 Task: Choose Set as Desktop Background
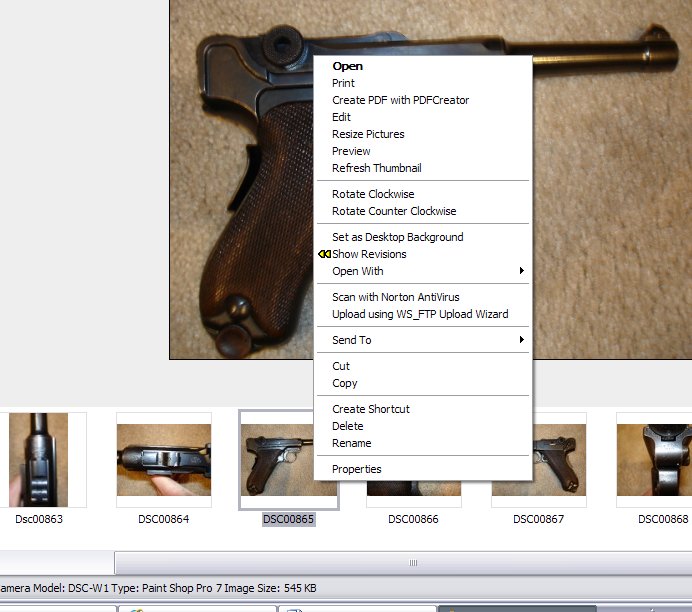pyautogui.click(x=423, y=237)
